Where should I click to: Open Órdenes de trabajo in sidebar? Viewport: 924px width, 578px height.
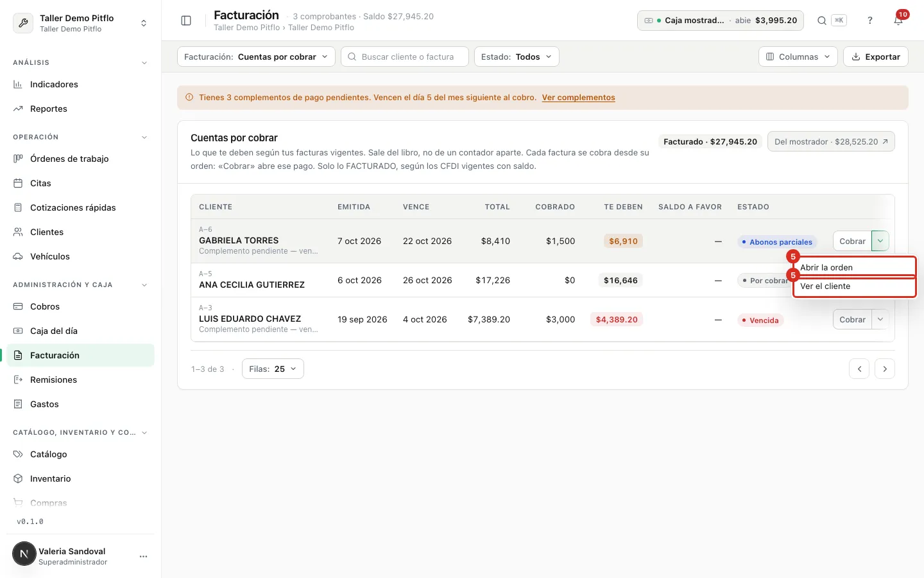tap(80, 159)
